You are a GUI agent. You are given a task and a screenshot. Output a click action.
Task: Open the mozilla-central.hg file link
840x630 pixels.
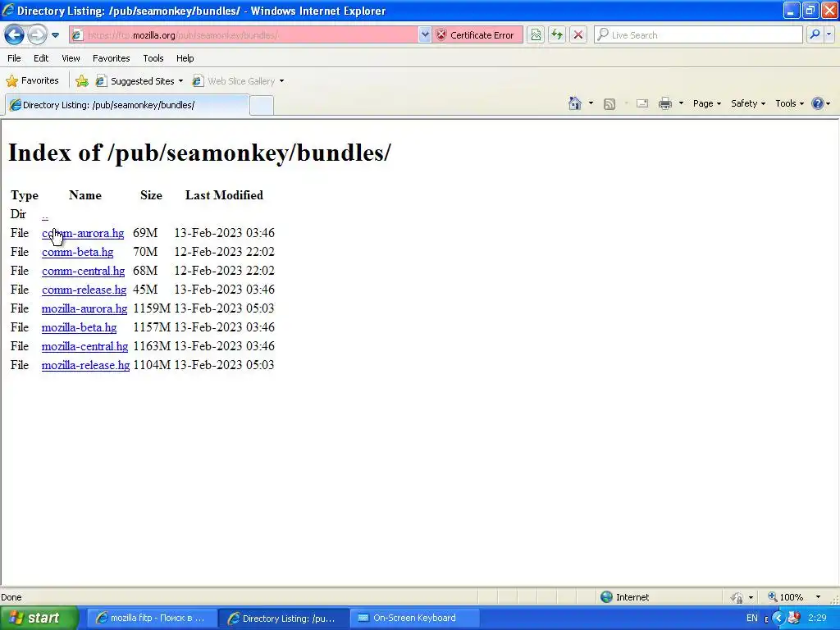click(x=85, y=346)
